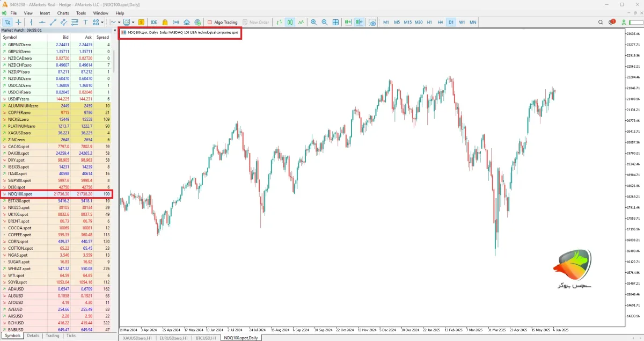The width and height of the screenshot is (644, 341).
Task: Switch chart to bar chart style
Action: click(x=279, y=22)
